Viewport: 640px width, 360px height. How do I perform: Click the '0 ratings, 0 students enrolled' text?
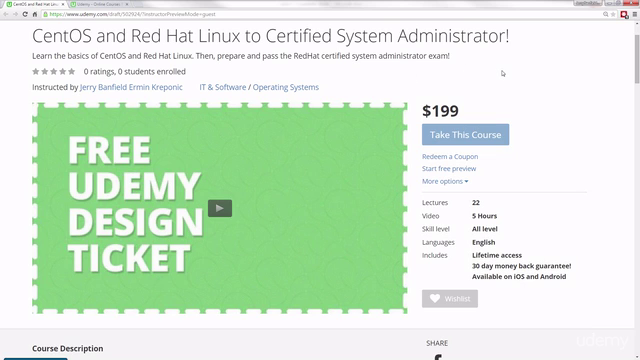pos(135,72)
